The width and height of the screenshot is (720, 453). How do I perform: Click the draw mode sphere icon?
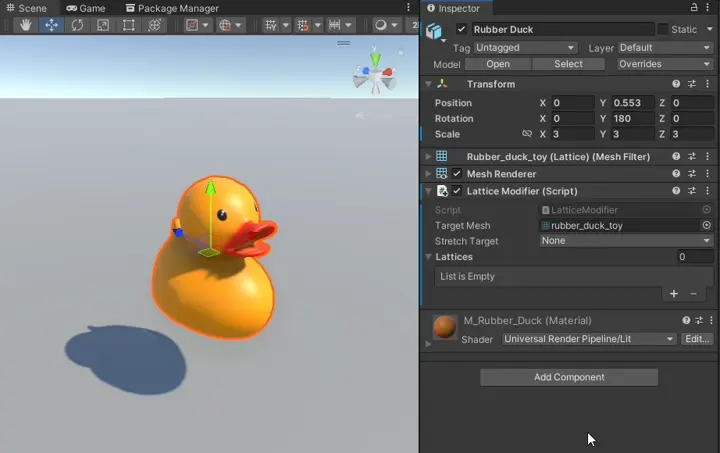pos(381,25)
